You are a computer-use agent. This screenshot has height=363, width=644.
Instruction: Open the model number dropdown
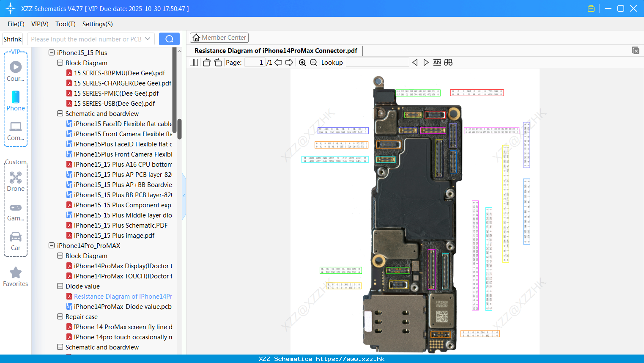coord(148,39)
